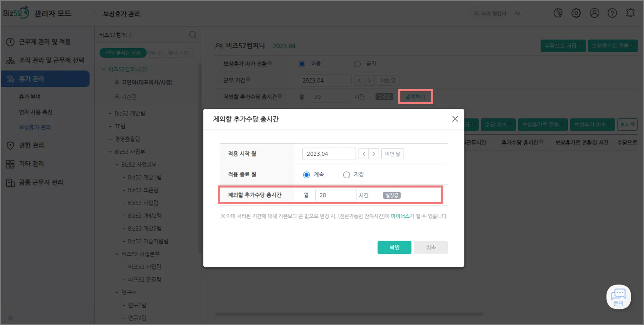Screen dimensions: 644x325
Task: Collapse the left sidebar with double chevron
Action: pos(11,318)
